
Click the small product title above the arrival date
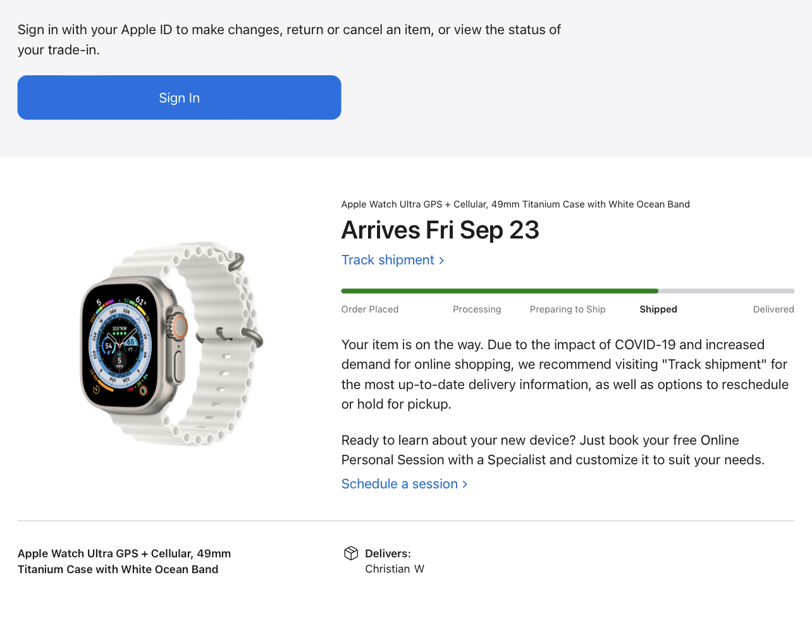[x=515, y=204]
